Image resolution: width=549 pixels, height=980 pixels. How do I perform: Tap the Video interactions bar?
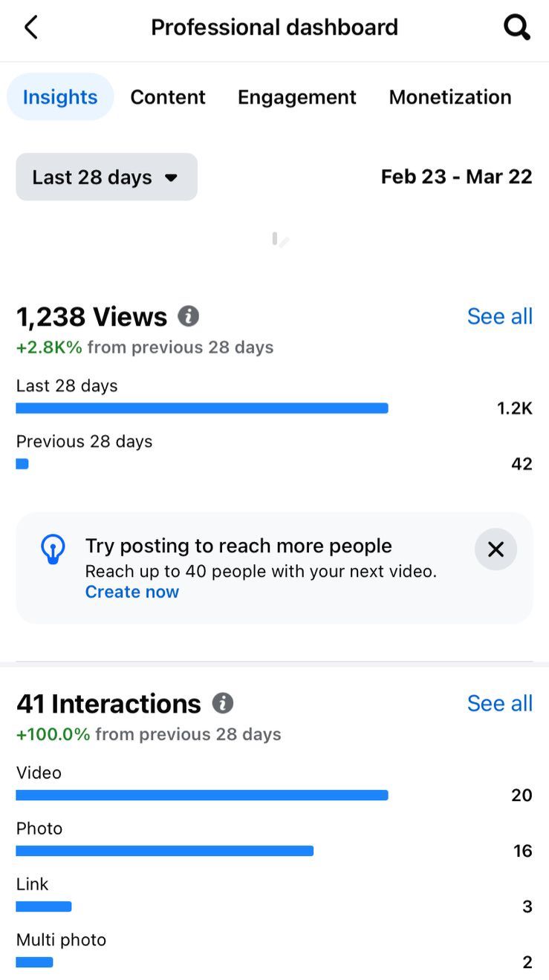click(202, 795)
